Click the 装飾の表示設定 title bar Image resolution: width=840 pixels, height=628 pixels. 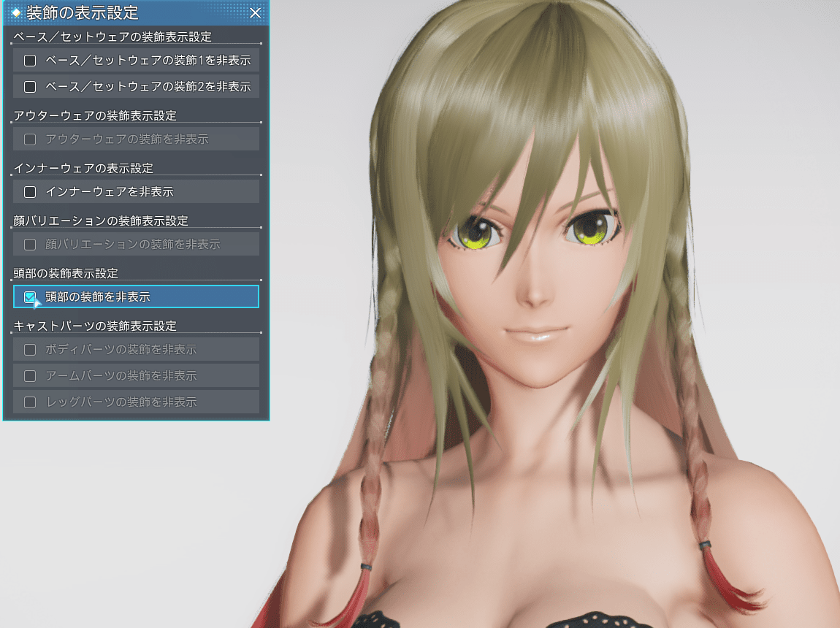110,12
